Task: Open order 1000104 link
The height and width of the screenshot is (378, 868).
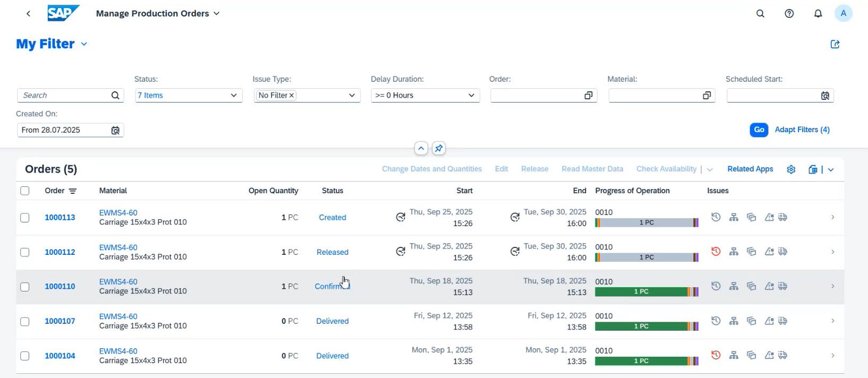Action: click(60, 356)
